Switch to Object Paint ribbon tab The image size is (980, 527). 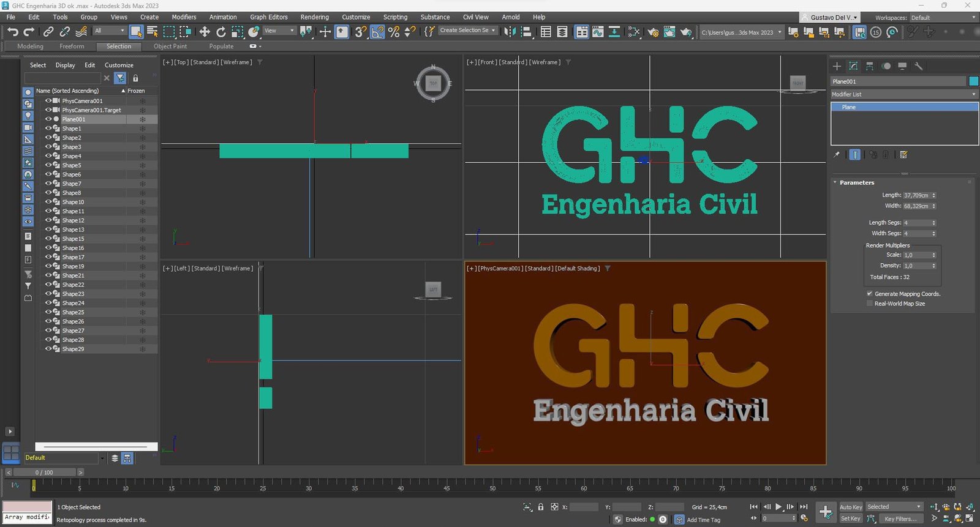pos(170,47)
